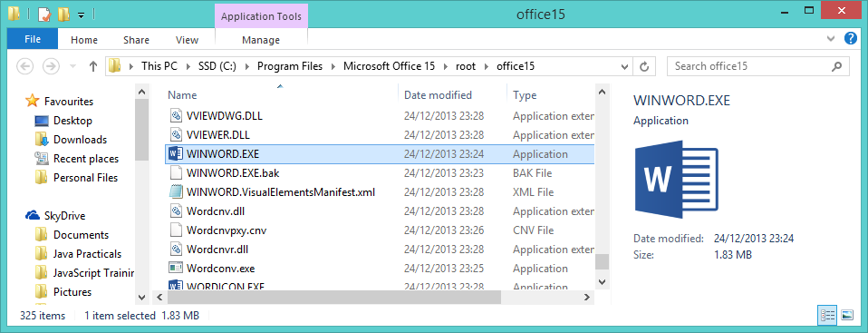Click the Wordcnv.dll file icon
This screenshot has width=868, height=333.
(x=176, y=211)
